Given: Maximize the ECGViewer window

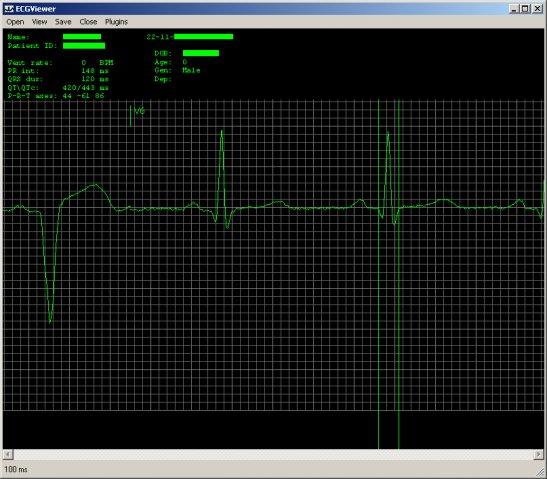Looking at the screenshot, I should point(525,9).
